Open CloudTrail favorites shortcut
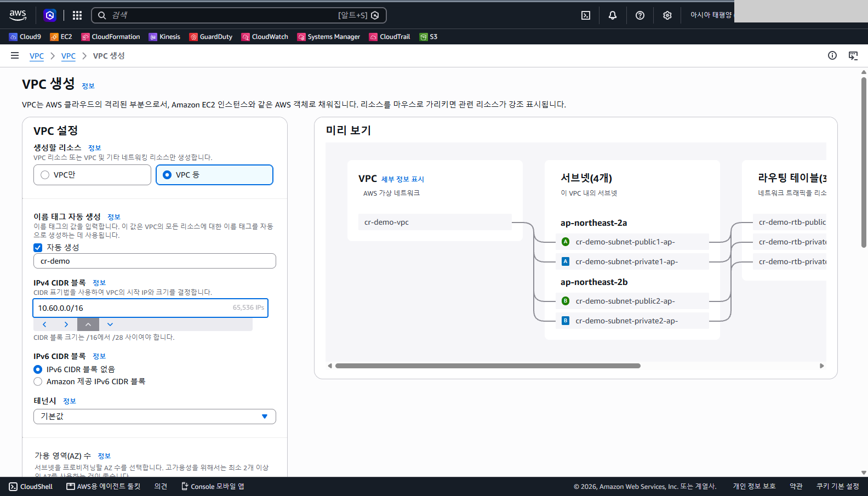Screen dimensions: 868x496 pos(390,37)
